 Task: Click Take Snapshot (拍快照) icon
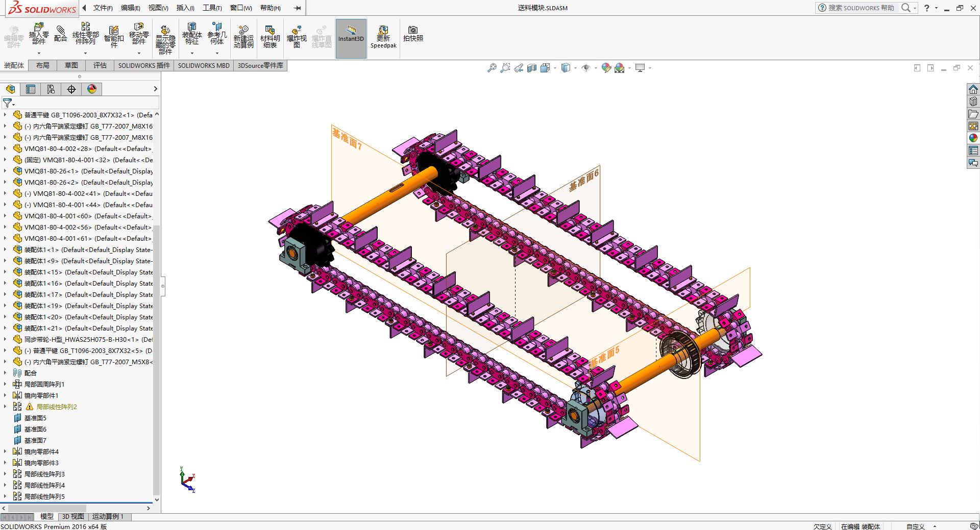413,34
